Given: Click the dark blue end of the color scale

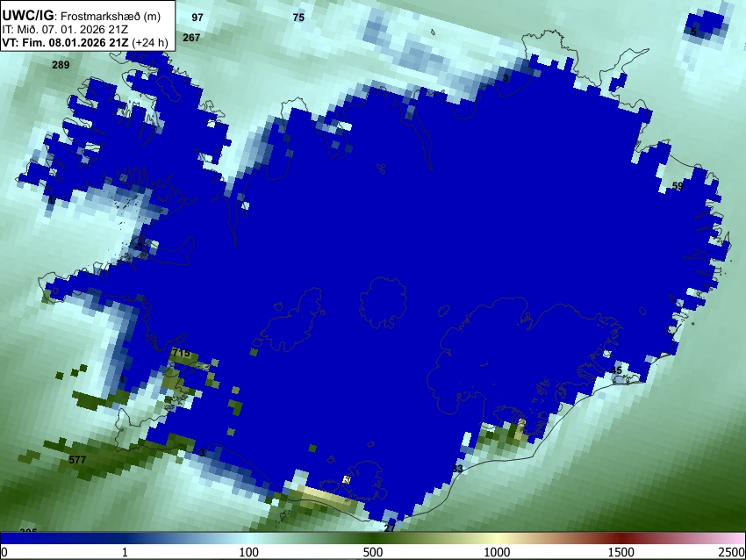Looking at the screenshot, I should pyautogui.click(x=29, y=538).
